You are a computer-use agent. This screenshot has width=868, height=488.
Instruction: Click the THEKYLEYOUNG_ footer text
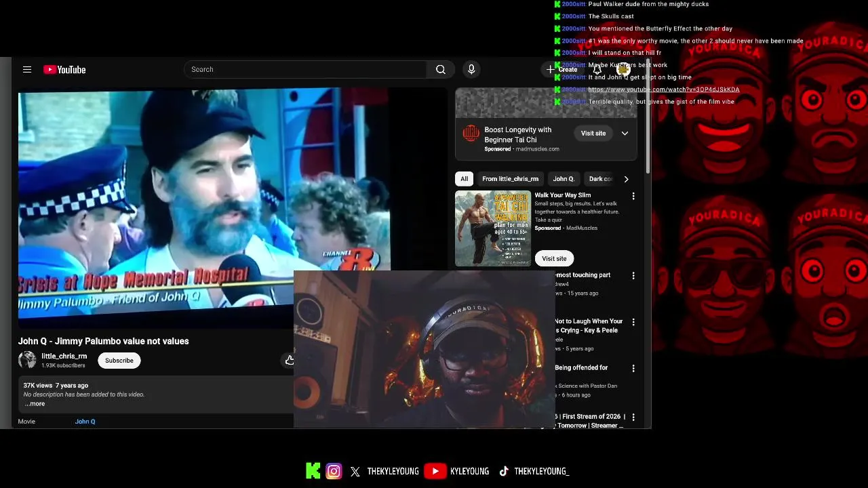[x=542, y=472]
